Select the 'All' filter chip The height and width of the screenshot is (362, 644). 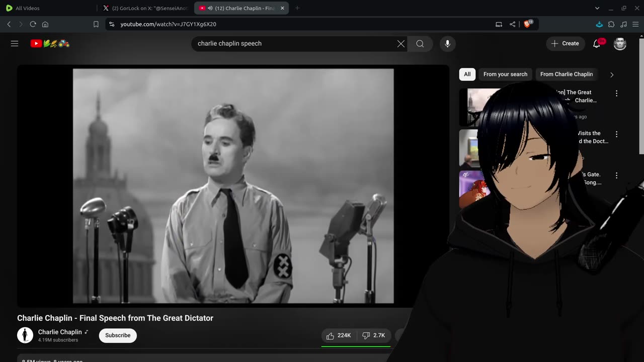tap(467, 74)
